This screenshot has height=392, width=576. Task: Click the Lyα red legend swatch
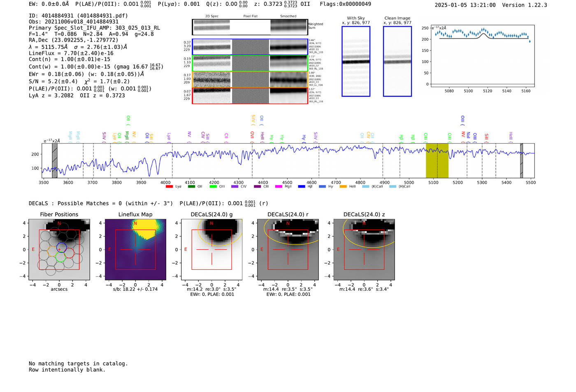pos(169,187)
